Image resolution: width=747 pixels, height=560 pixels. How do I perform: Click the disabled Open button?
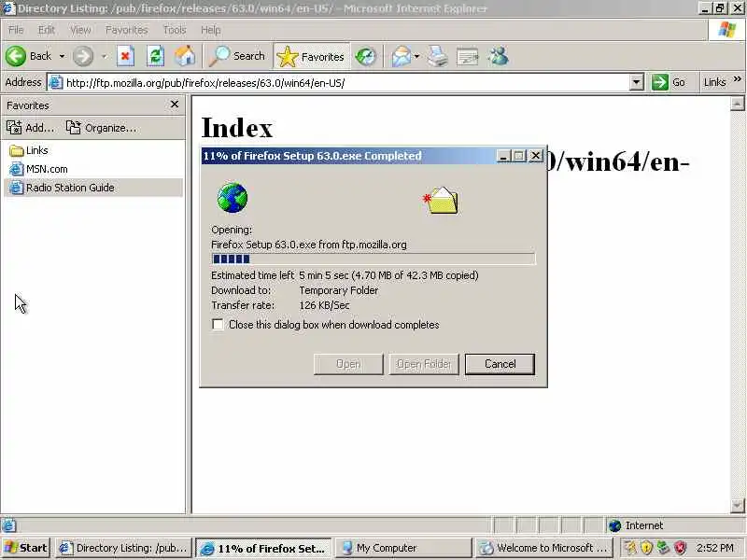348,364
